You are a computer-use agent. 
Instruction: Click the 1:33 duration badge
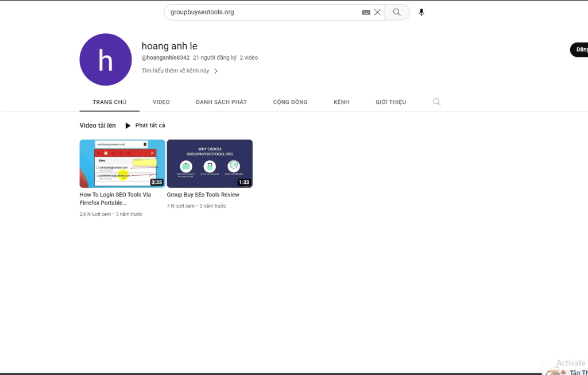click(x=244, y=182)
